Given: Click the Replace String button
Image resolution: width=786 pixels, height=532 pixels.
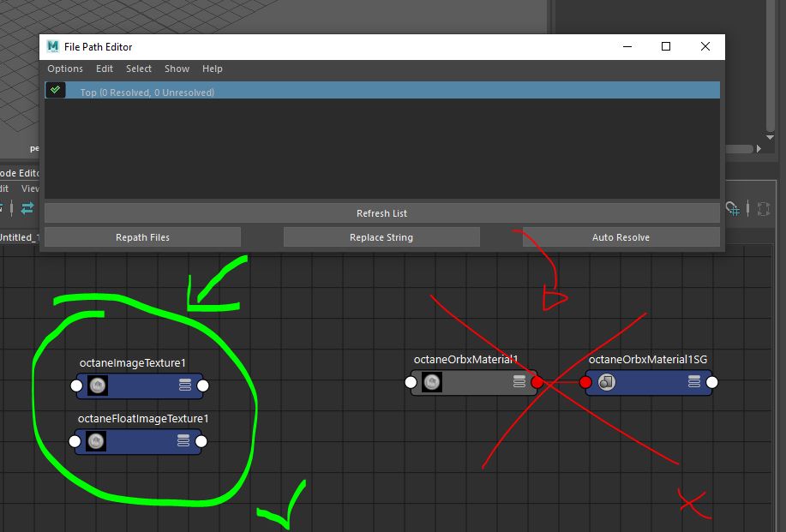Looking at the screenshot, I should (381, 237).
